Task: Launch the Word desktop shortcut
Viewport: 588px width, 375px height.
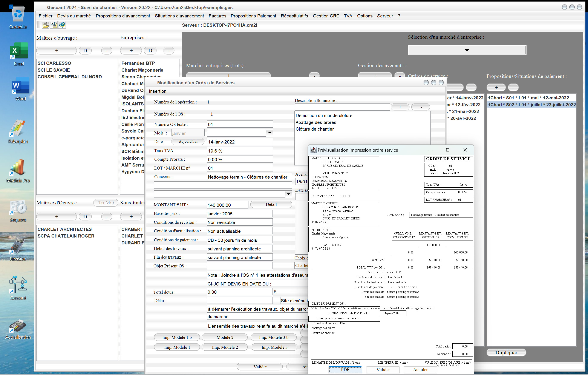Action: point(20,89)
